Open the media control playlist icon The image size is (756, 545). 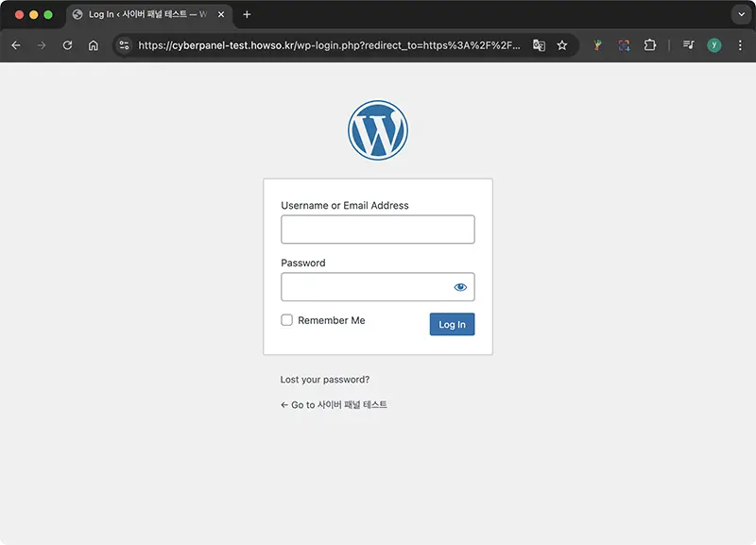pyautogui.click(x=689, y=45)
